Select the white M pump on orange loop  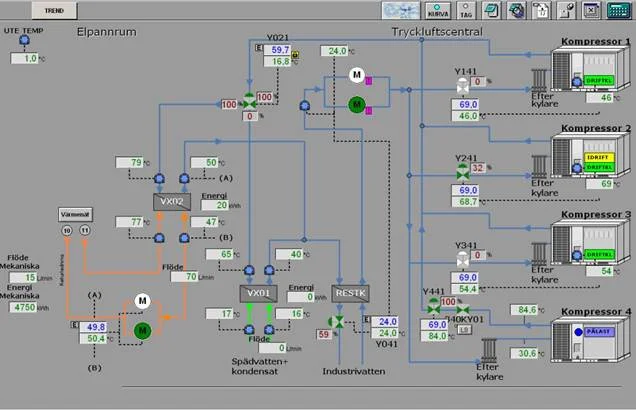(x=142, y=301)
